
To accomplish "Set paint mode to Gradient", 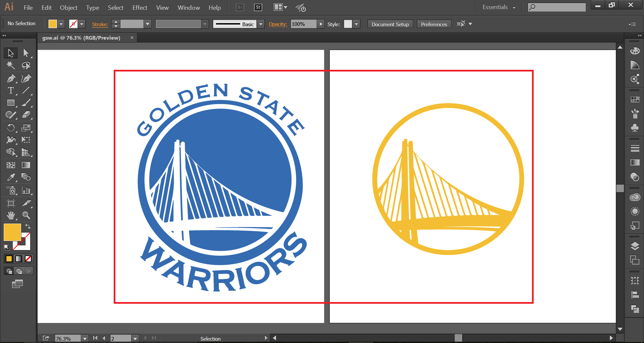I will click(19, 259).
